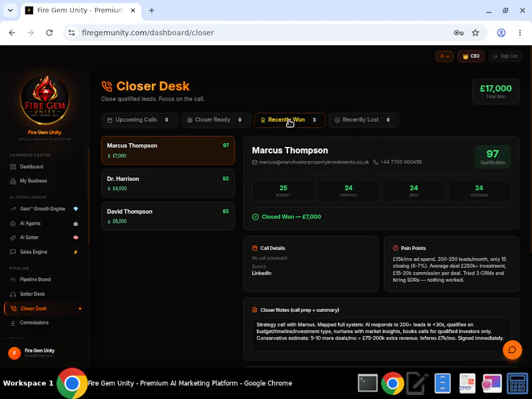This screenshot has height=399, width=532.
Task: Open the password key icon
Action: pos(459,33)
